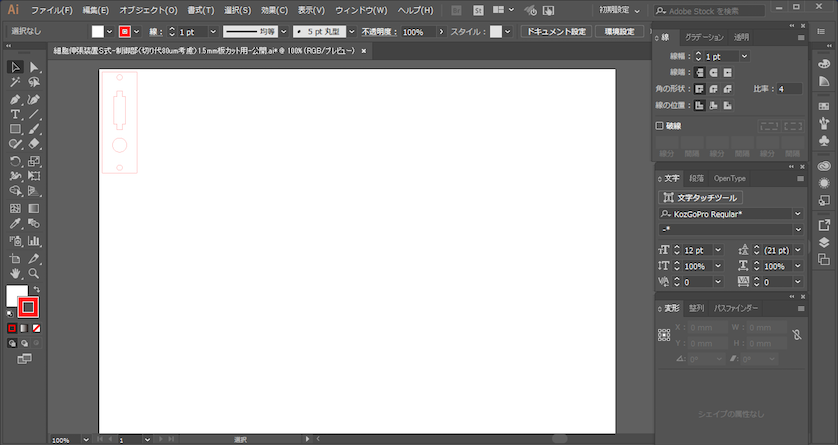This screenshot has width=838, height=445.
Task: Select the Magic Wand tool
Action: pyautogui.click(x=15, y=82)
